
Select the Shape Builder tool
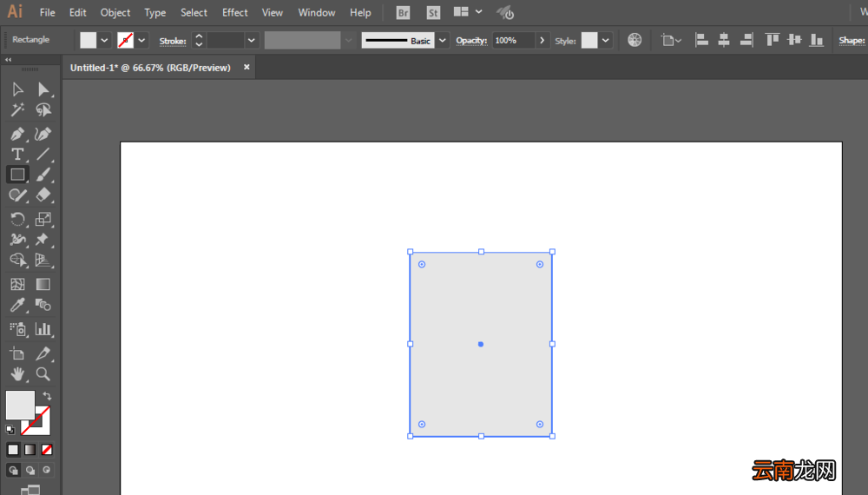click(x=17, y=260)
